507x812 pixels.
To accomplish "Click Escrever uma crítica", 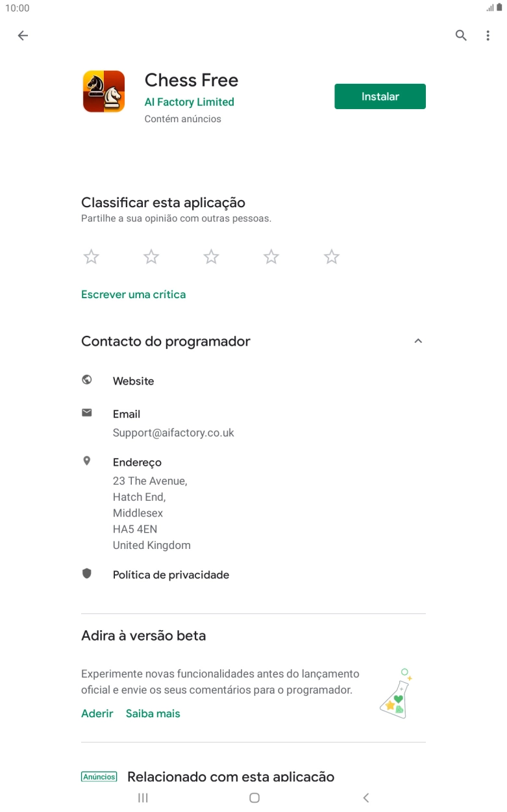I will coord(133,294).
